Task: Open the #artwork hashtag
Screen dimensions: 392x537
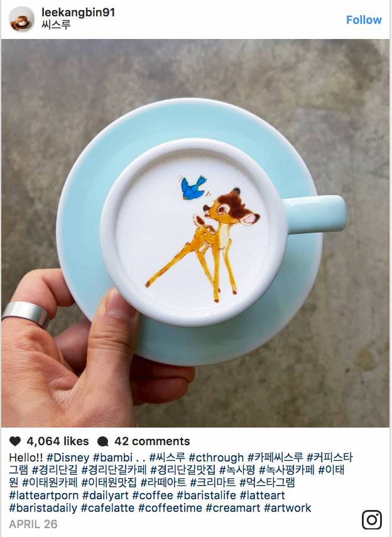Action: (x=287, y=508)
